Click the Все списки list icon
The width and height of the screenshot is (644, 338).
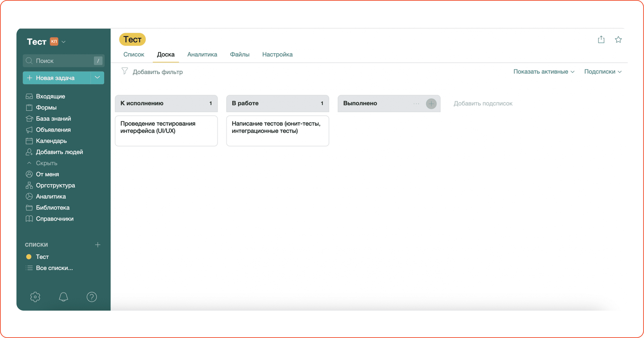click(x=29, y=268)
